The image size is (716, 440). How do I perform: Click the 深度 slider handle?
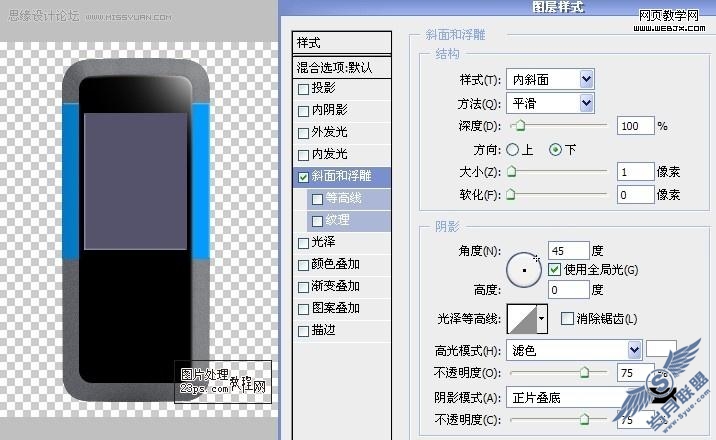pos(520,126)
